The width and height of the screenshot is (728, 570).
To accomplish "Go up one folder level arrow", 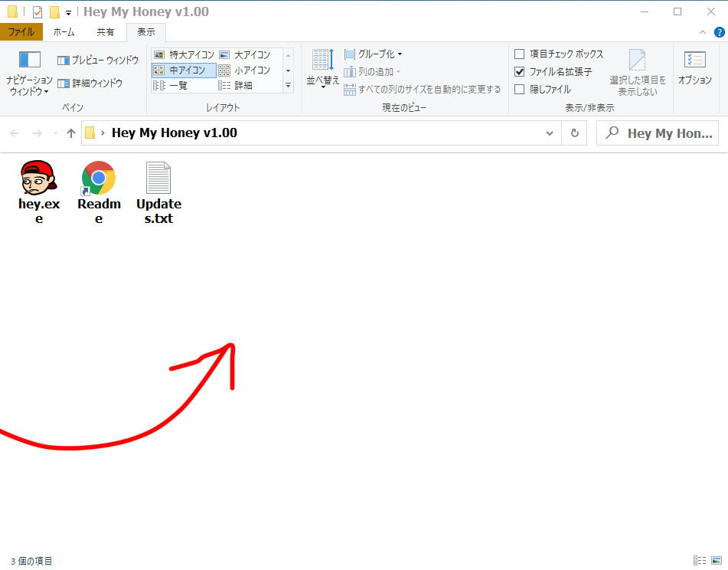I will 71,133.
